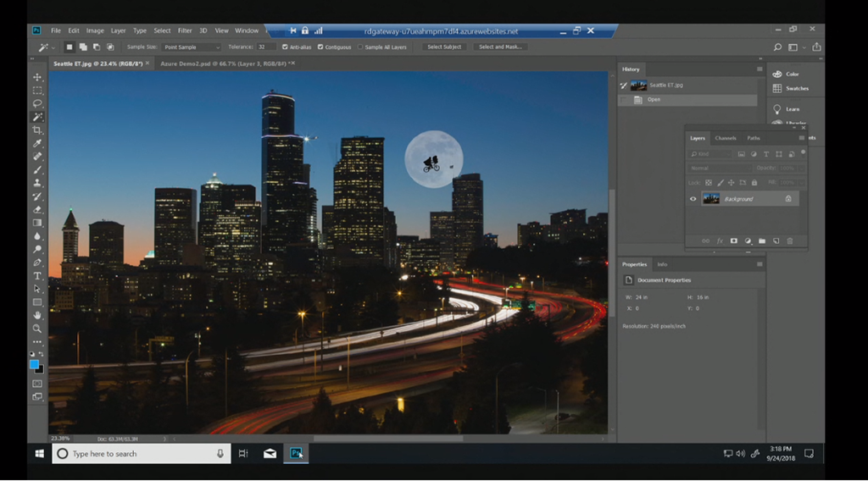Select the Lasso tool

click(x=37, y=103)
